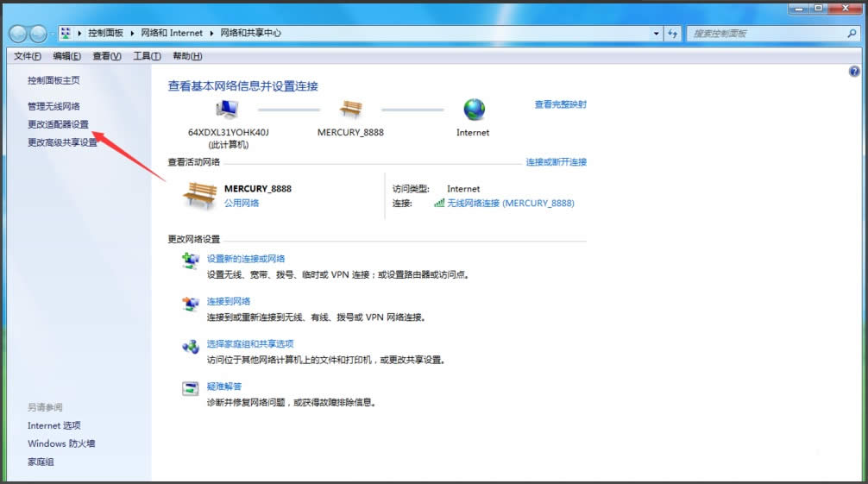
Task: Click the MERCURY_8888 bench icon in map
Action: pyautogui.click(x=350, y=110)
